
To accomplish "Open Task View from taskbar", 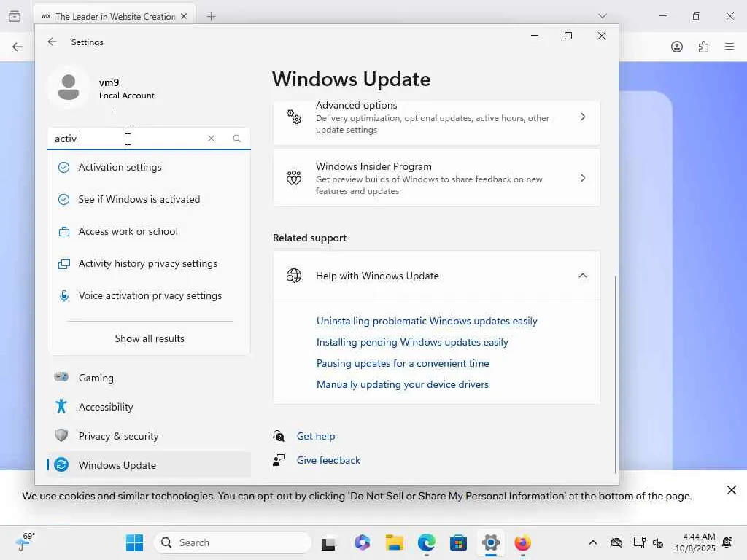I will [x=328, y=542].
